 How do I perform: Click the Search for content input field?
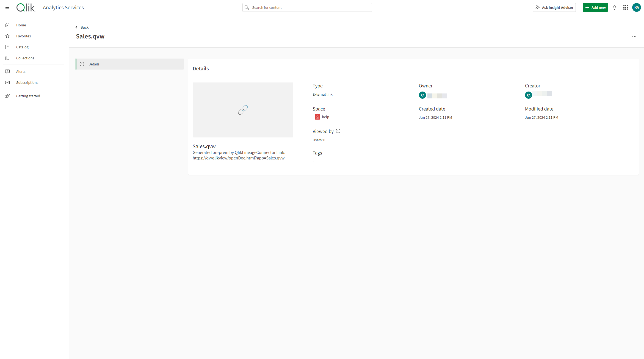[x=308, y=7]
